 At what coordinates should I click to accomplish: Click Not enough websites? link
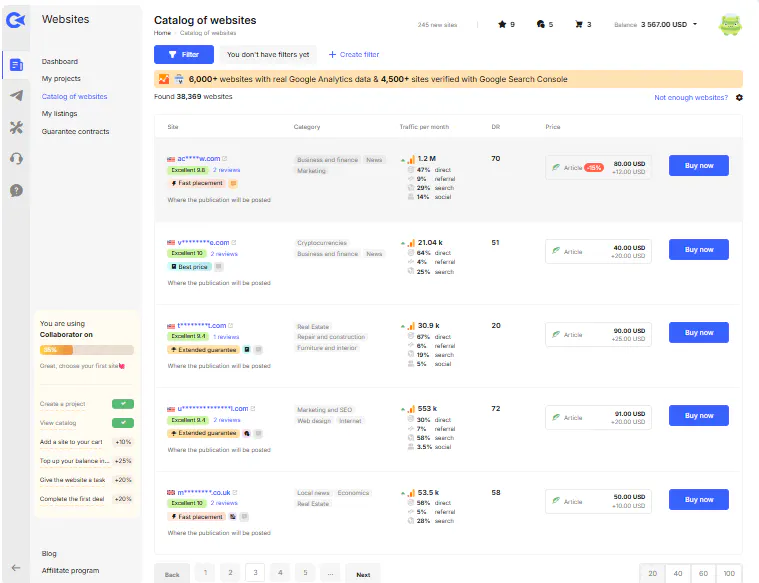tap(691, 97)
